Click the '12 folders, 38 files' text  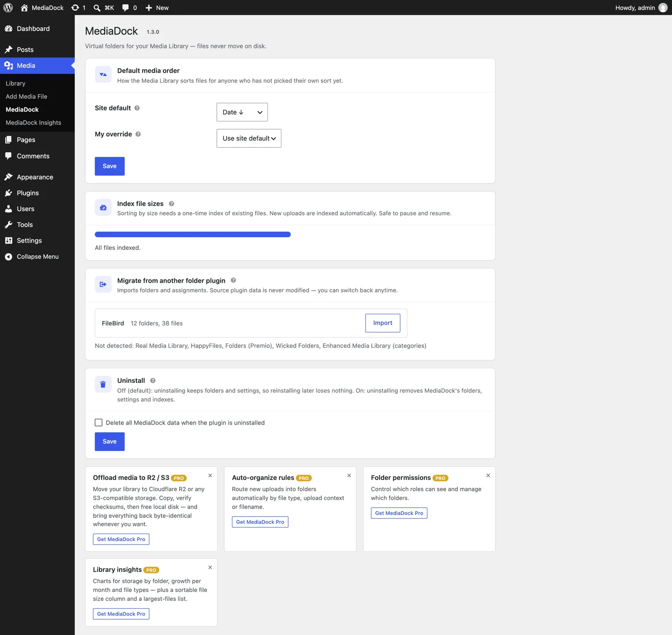157,323
